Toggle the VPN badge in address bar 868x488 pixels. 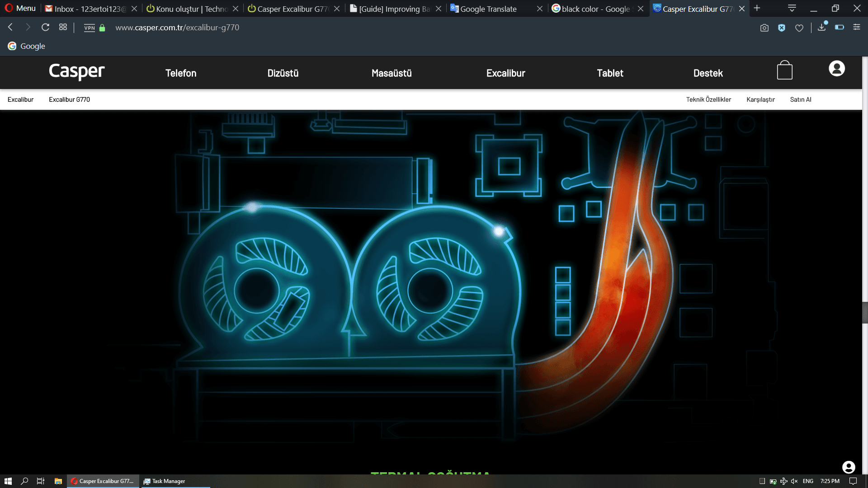click(90, 28)
